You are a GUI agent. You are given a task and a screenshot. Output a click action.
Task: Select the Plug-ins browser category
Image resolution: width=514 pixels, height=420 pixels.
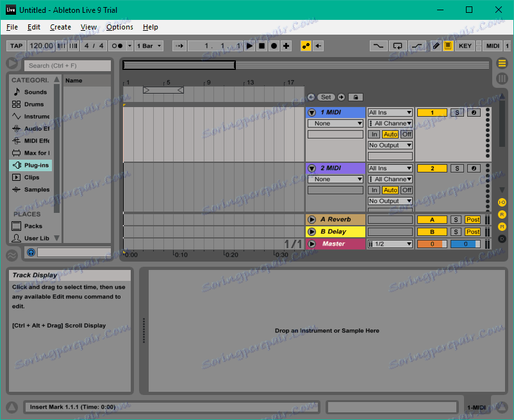(31, 165)
